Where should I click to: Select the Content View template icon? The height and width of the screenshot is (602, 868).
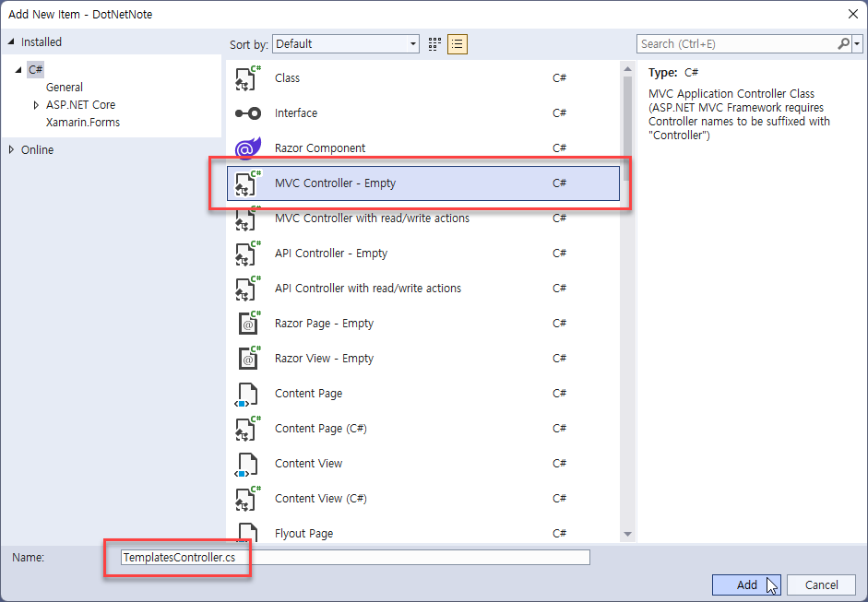tap(247, 464)
